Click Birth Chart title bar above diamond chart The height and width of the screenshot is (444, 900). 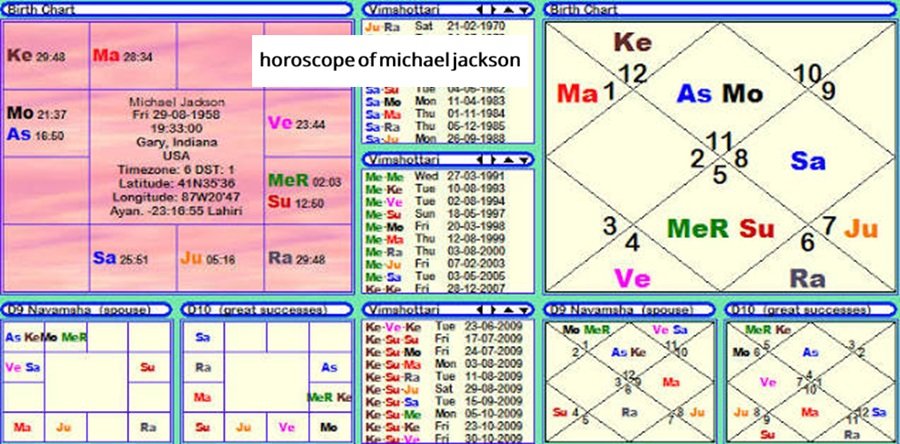721,10
